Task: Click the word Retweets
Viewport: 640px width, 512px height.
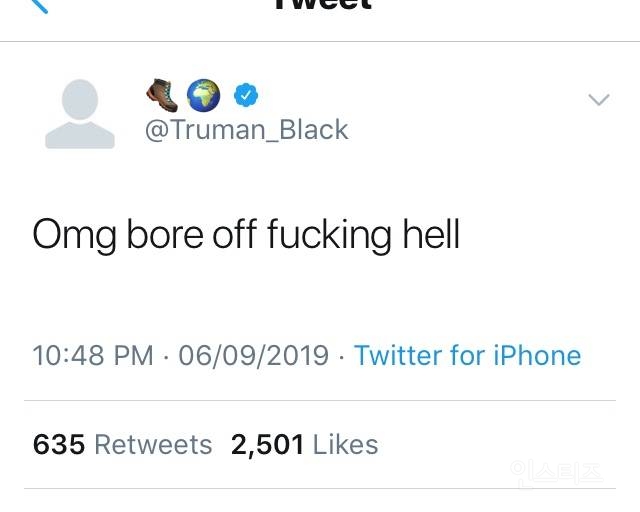Action: (x=153, y=444)
